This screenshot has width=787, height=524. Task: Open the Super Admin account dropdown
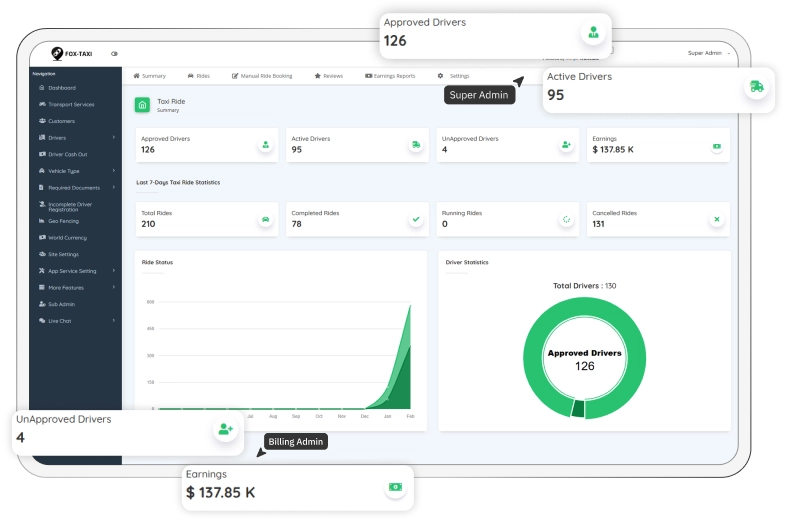click(x=708, y=53)
